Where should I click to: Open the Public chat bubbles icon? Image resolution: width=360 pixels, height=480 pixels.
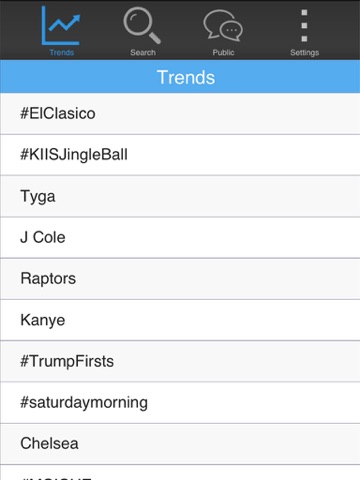coord(223,26)
